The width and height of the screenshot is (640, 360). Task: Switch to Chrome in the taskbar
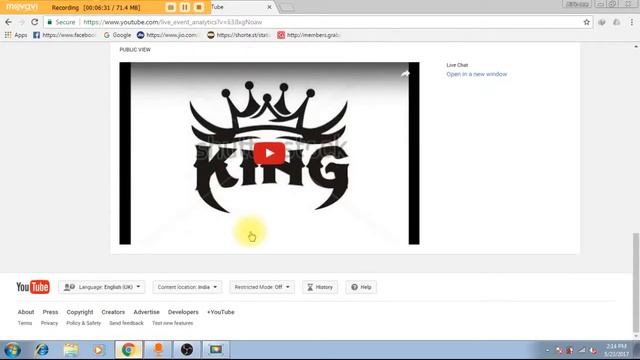click(x=129, y=350)
